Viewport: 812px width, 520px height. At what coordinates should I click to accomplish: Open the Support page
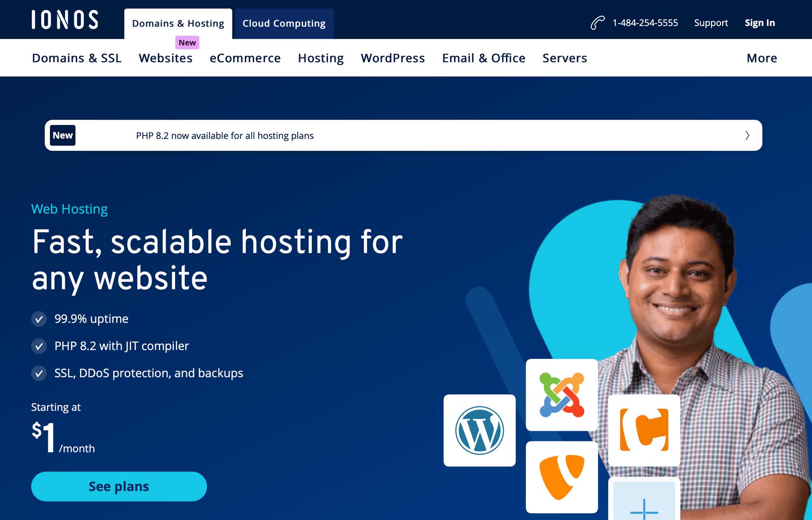click(x=711, y=23)
